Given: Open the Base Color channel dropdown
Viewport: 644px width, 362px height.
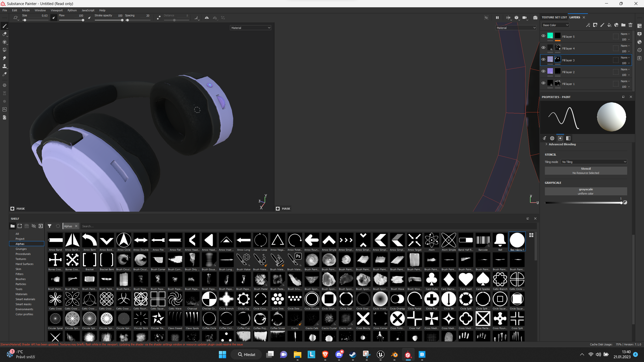Looking at the screenshot, I should [x=555, y=25].
